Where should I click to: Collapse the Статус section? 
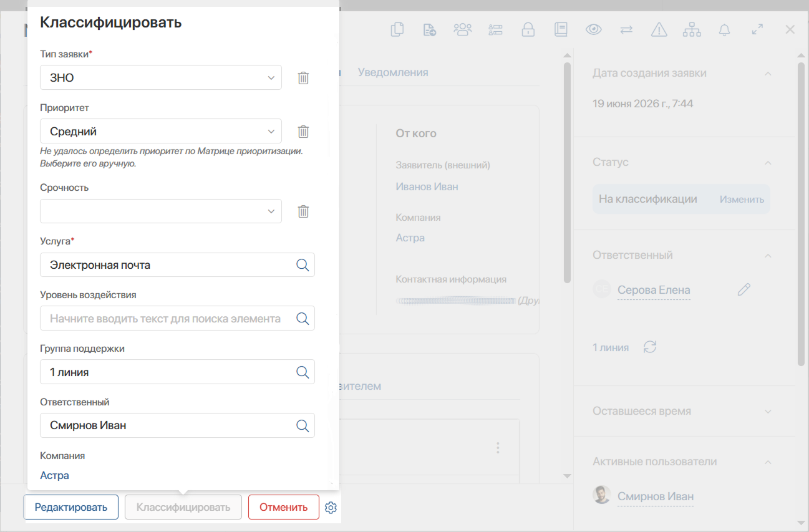pyautogui.click(x=768, y=163)
